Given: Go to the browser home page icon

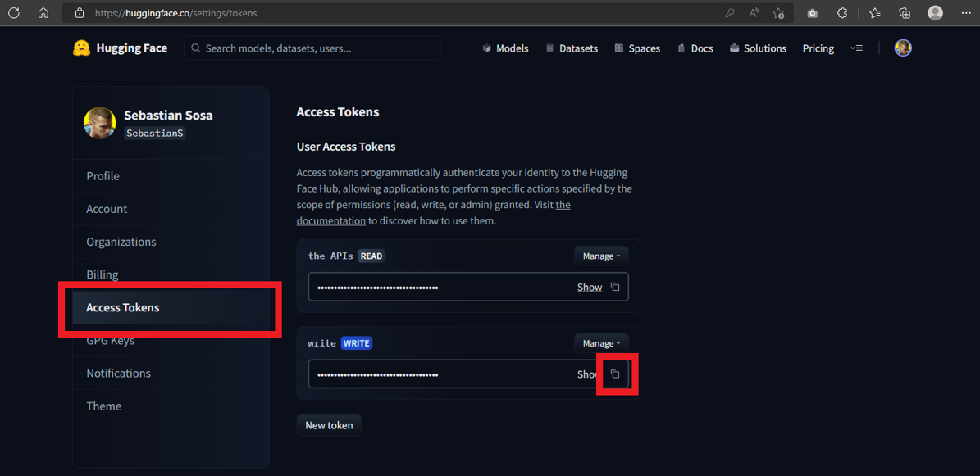Looking at the screenshot, I should pos(43,12).
